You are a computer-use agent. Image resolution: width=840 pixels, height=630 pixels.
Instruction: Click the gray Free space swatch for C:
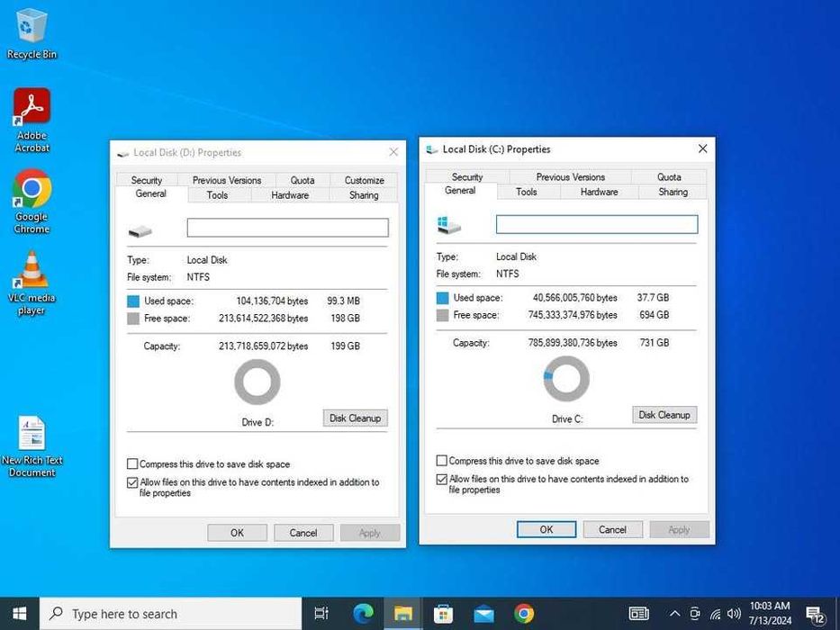pos(442,315)
